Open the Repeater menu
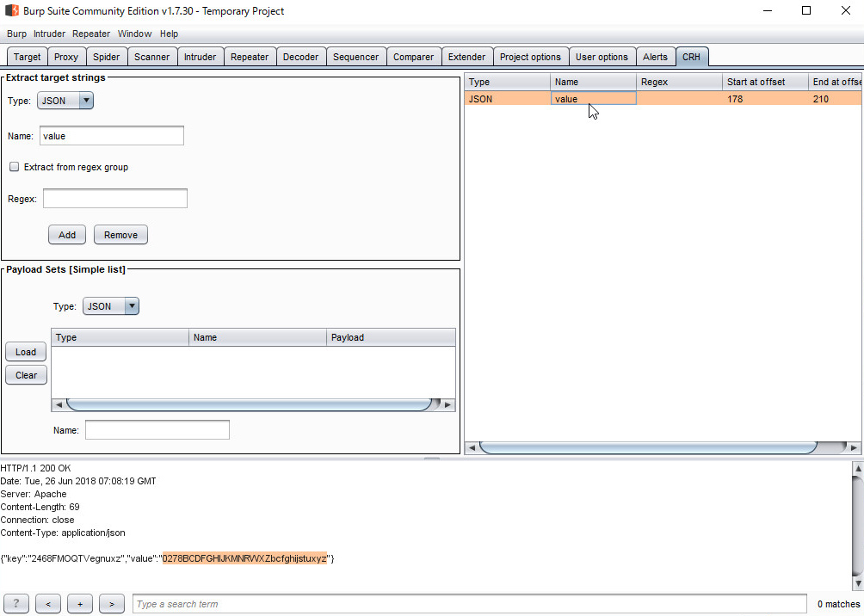 point(91,34)
